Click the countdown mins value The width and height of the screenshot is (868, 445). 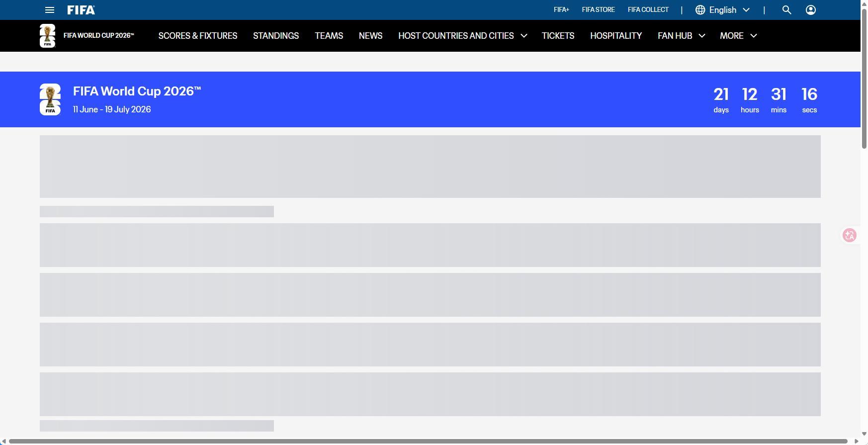tap(779, 94)
